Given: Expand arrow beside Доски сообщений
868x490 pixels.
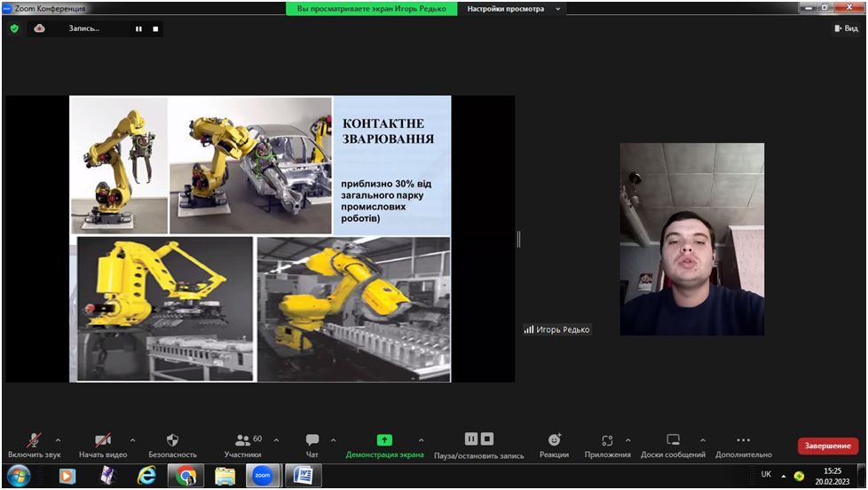Looking at the screenshot, I should tap(703, 440).
